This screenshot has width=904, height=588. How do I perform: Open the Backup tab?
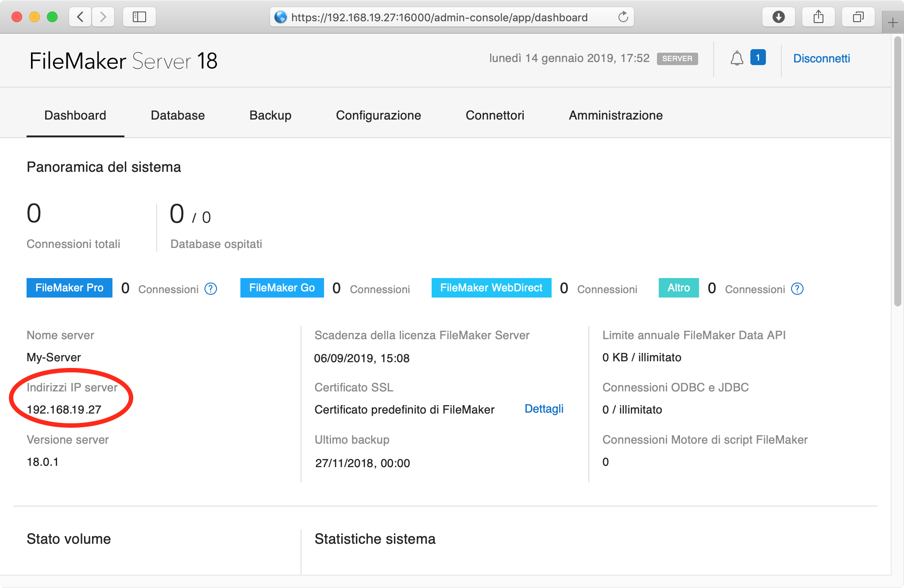coord(270,116)
